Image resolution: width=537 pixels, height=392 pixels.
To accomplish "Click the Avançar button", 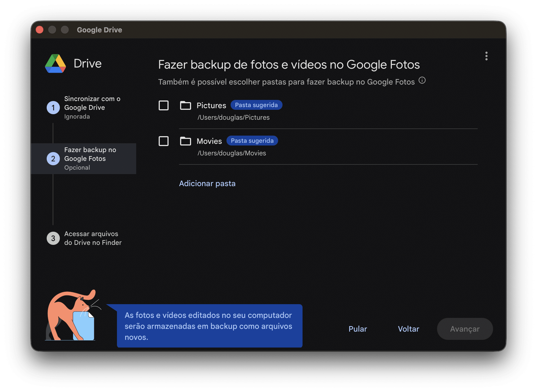I will (x=465, y=329).
